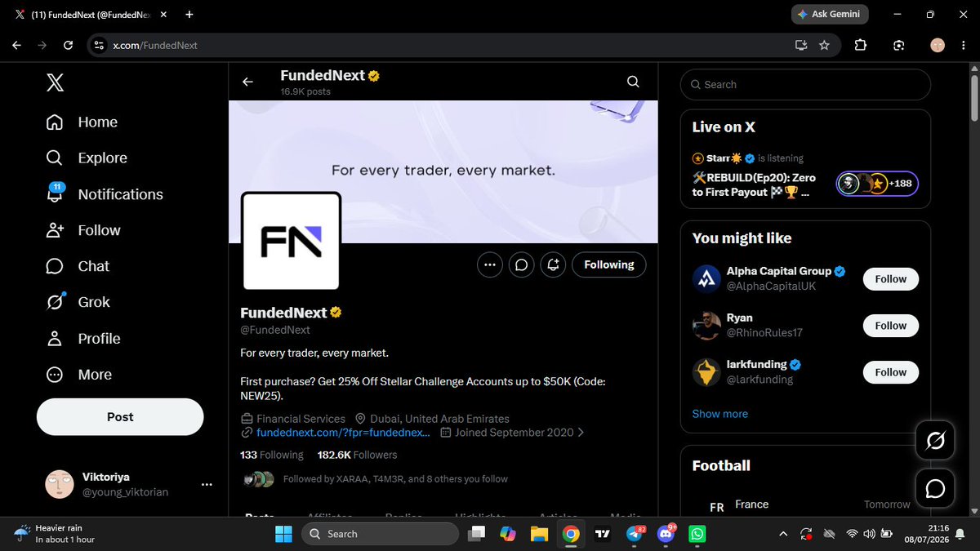Screen dimensions: 980x551
Task: Click the banner image 'For every trader, every market.'
Action: (x=443, y=171)
